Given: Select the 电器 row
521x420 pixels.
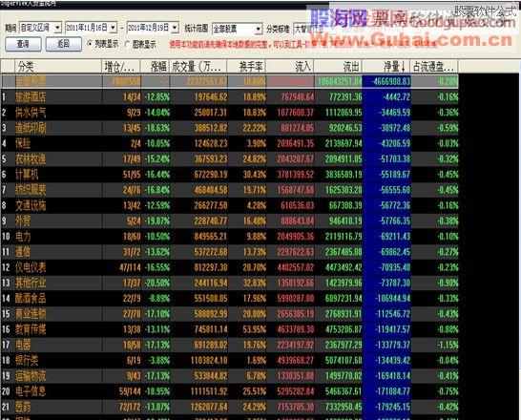Looking at the screenshot, I should 230,345.
